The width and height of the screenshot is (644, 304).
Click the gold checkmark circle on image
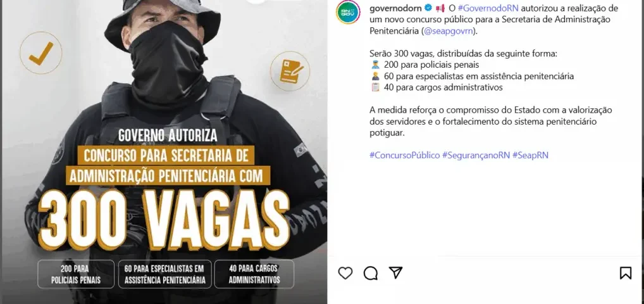(41, 53)
